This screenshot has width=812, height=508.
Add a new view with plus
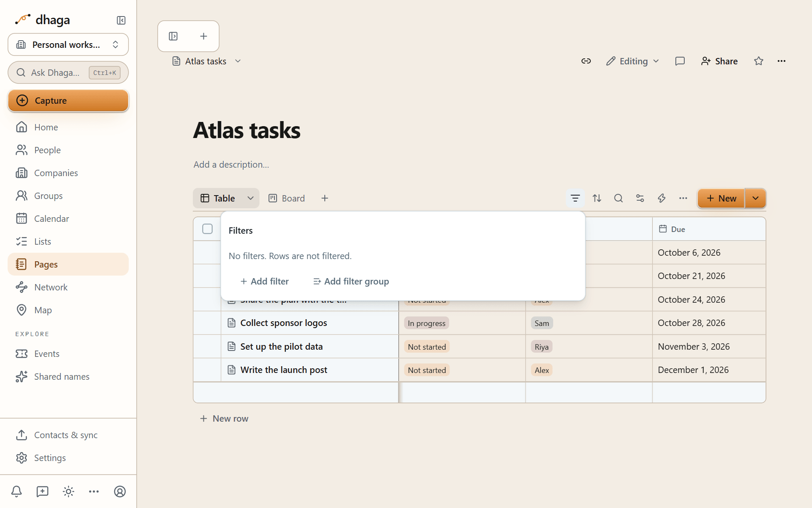tap(325, 198)
